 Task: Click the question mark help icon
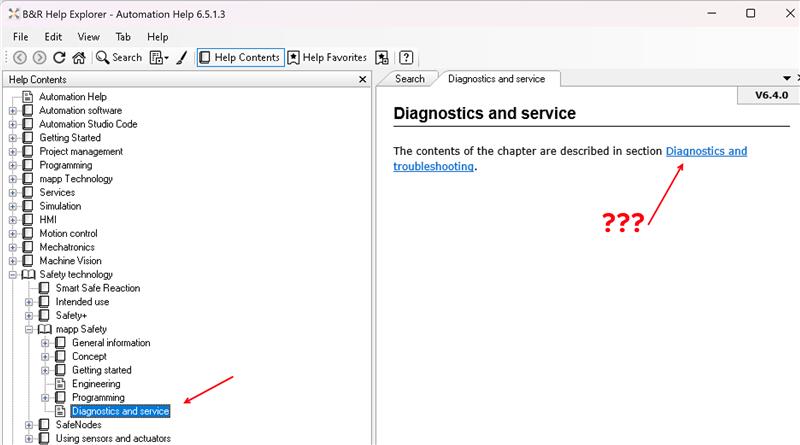click(406, 58)
